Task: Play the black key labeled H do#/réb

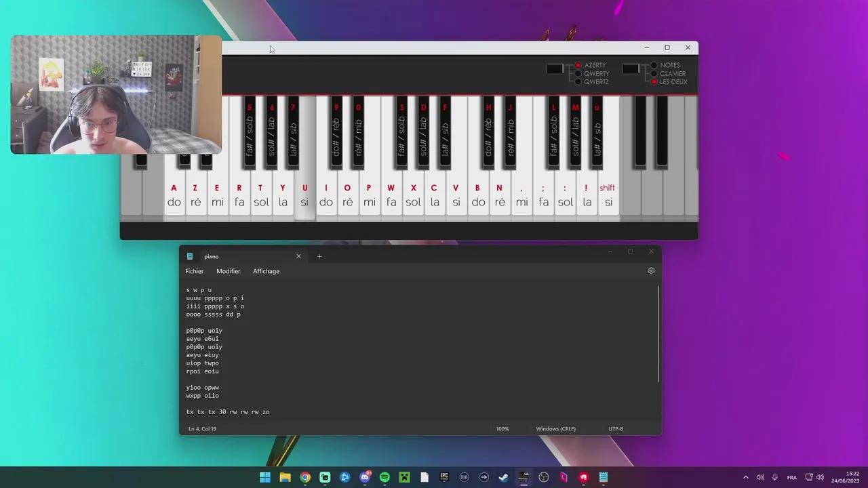Action: pos(488,131)
